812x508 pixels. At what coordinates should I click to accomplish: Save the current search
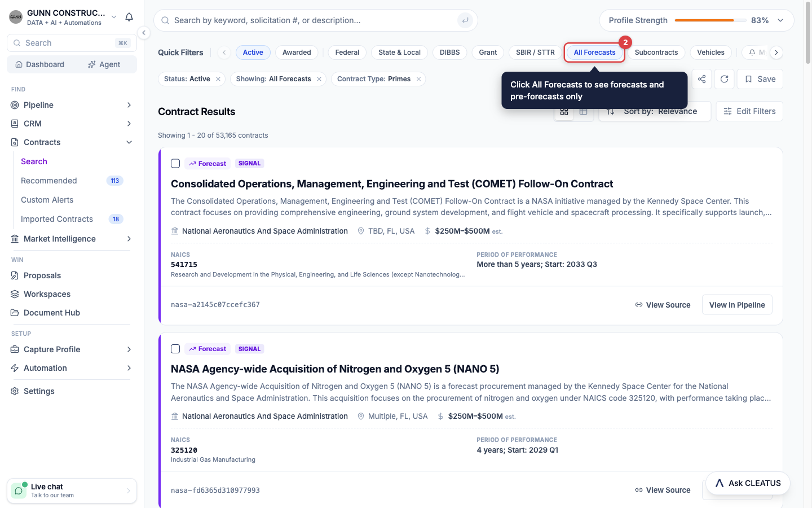pos(760,79)
